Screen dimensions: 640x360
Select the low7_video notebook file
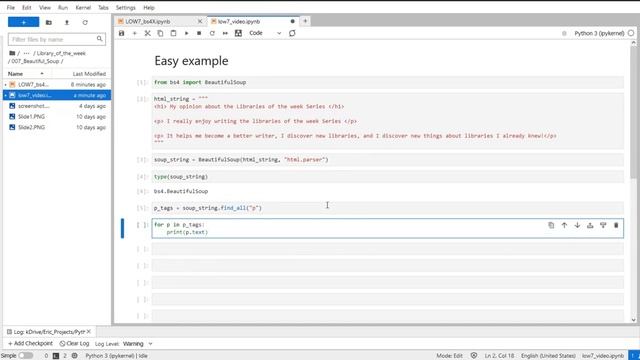click(57, 95)
